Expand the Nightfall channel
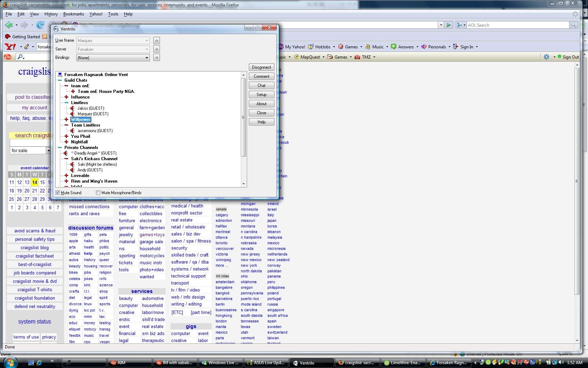This screenshot has height=368, width=588. tap(66, 142)
